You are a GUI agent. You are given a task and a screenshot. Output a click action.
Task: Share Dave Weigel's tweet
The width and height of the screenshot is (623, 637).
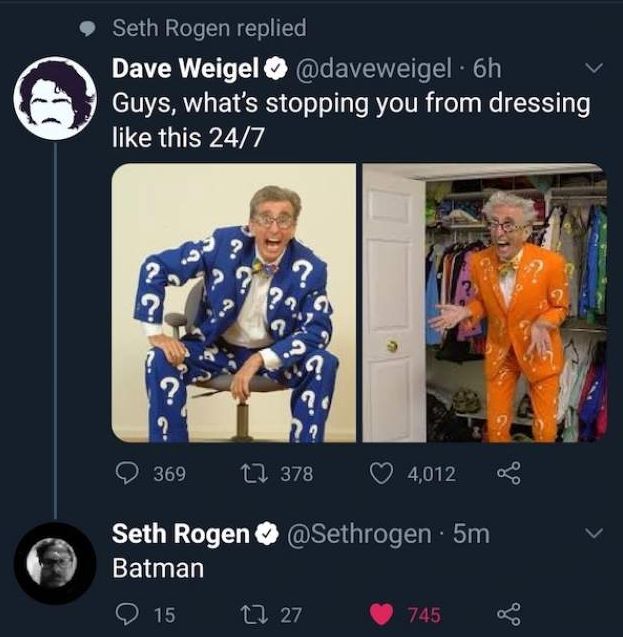(509, 473)
